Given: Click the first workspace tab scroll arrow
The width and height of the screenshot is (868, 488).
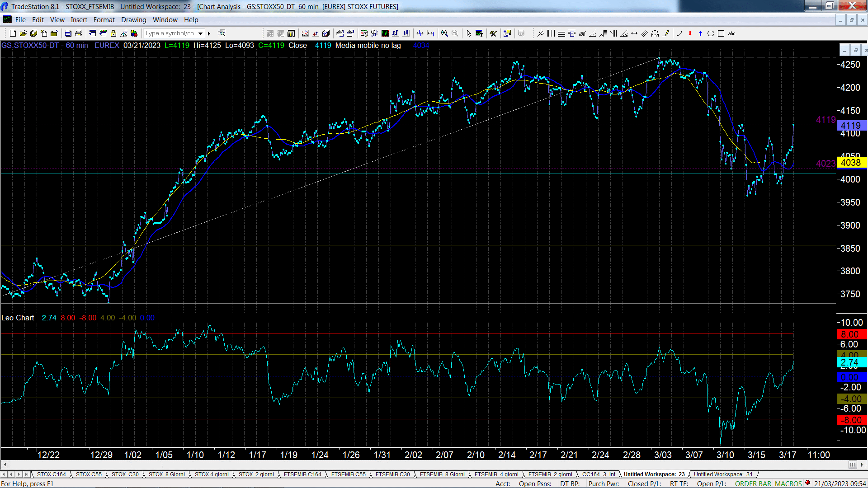Looking at the screenshot, I should 4,474.
